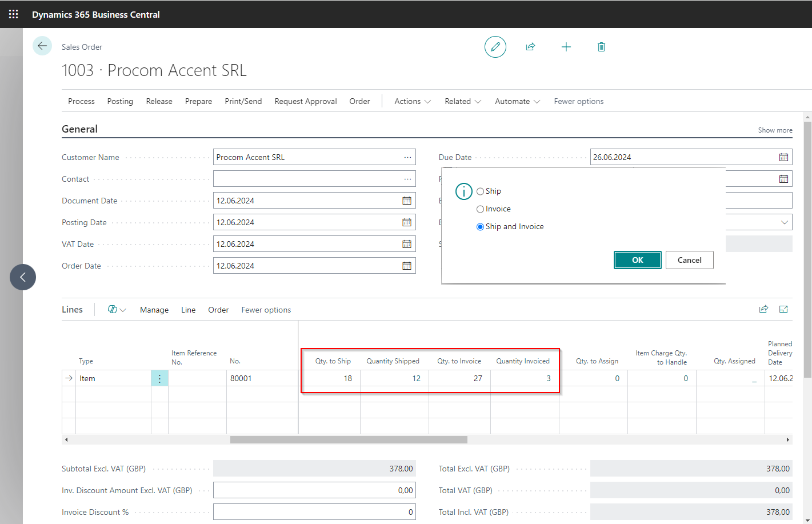Open the Prepare menu
This screenshot has height=524, width=812.
[x=198, y=101]
